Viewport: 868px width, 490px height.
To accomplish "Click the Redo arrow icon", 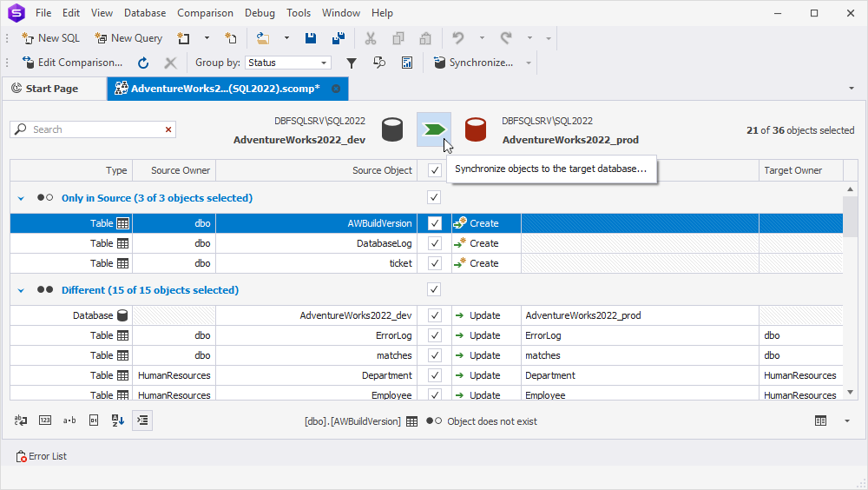I will coord(506,38).
